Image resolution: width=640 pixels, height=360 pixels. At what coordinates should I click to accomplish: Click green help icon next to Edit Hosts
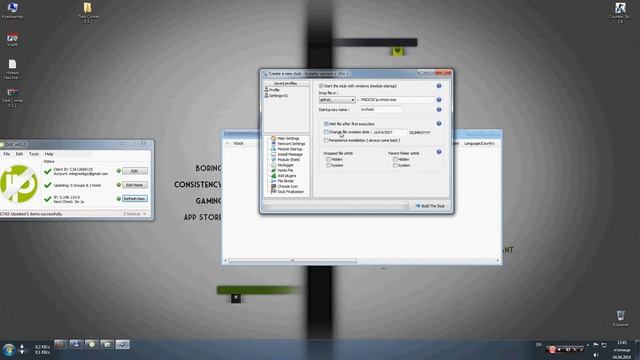119,185
